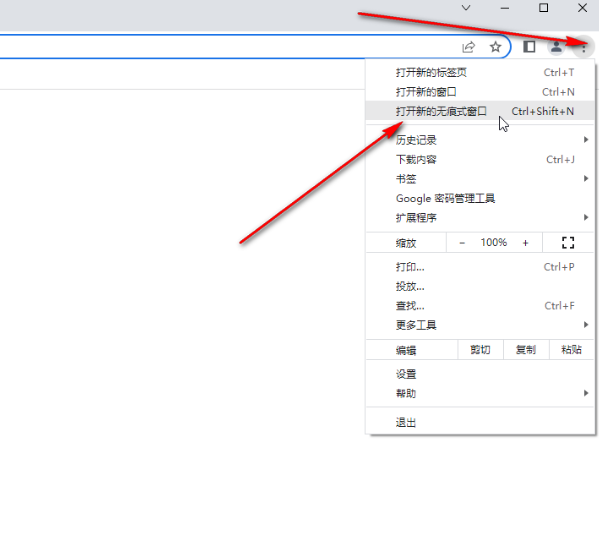
Task: Click the 粘贴 button
Action: 571,349
